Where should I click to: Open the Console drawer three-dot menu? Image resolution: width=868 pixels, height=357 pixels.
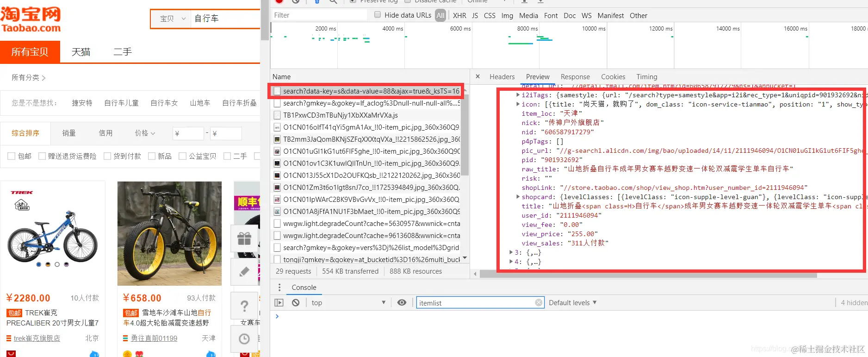click(x=279, y=288)
